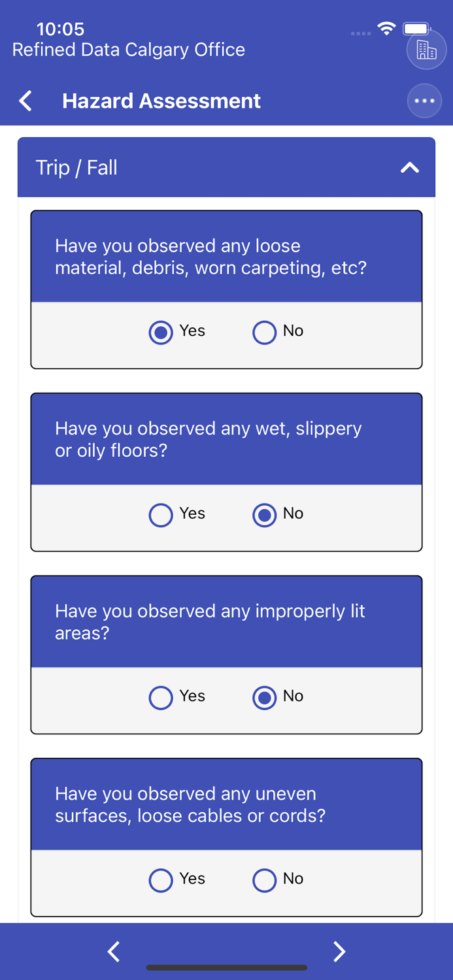Screen dimensions: 453x980
Task: Select Yes for improperly lit areas
Action: [x=161, y=697]
